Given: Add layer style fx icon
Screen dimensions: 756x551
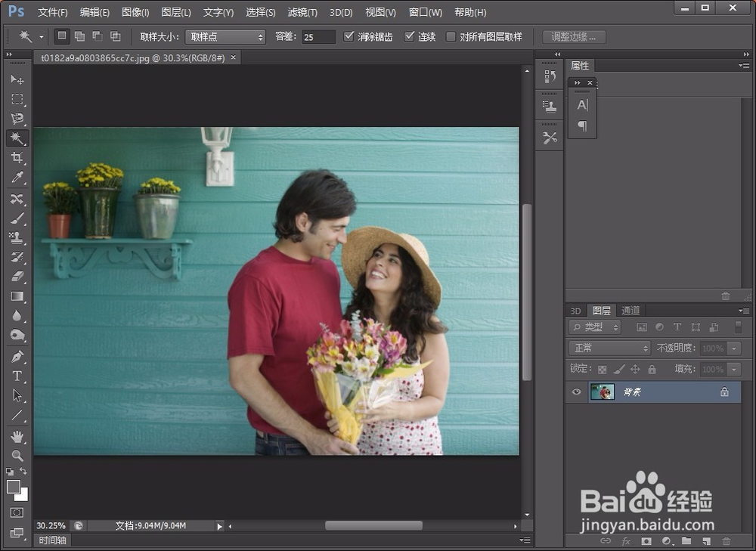Looking at the screenshot, I should click(626, 541).
